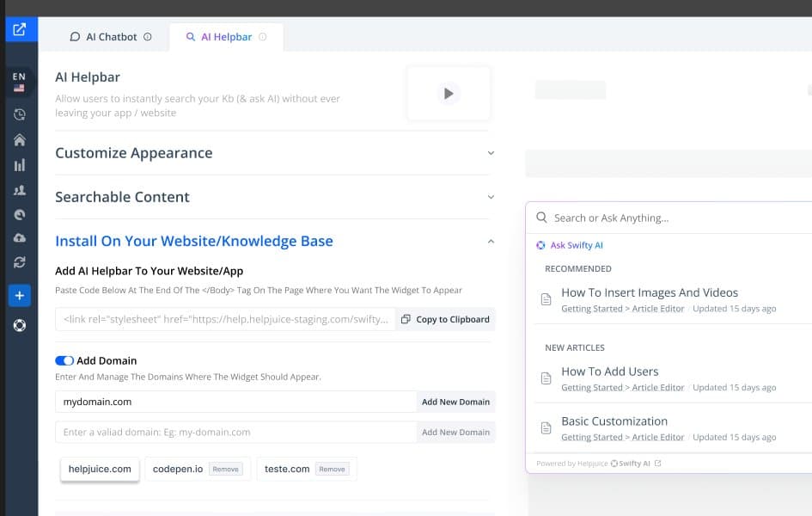Click document icon beside Basic Customization
This screenshot has width=812, height=516.
[x=546, y=428]
